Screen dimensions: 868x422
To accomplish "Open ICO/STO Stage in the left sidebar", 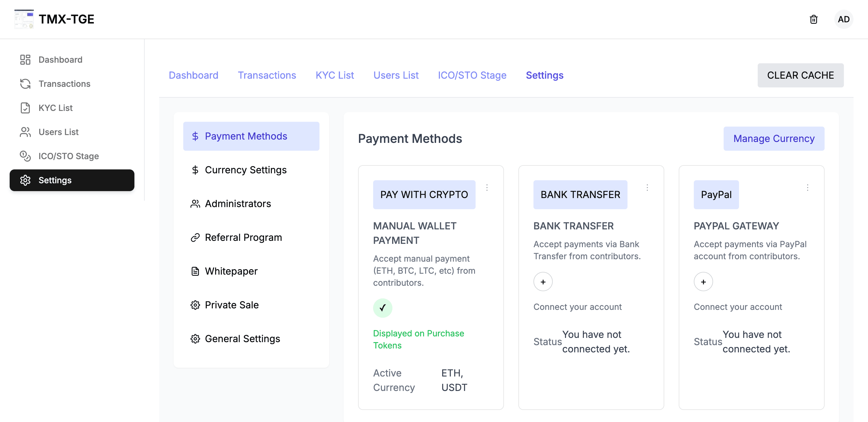I will point(72,156).
